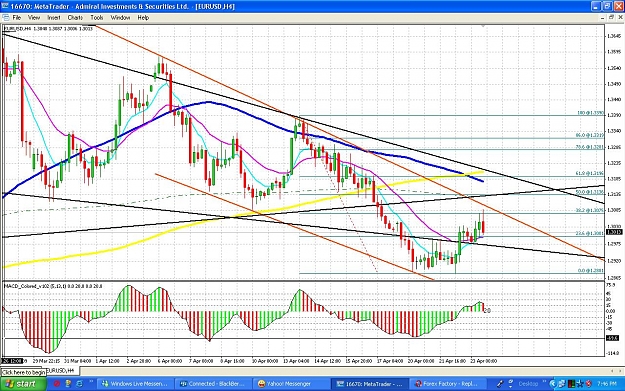Click the pen icon left of Desktop

[499, 384]
